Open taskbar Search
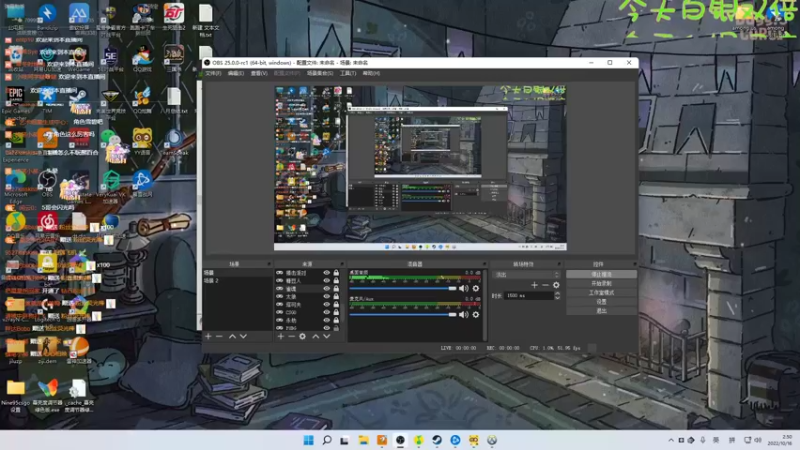 327,440
